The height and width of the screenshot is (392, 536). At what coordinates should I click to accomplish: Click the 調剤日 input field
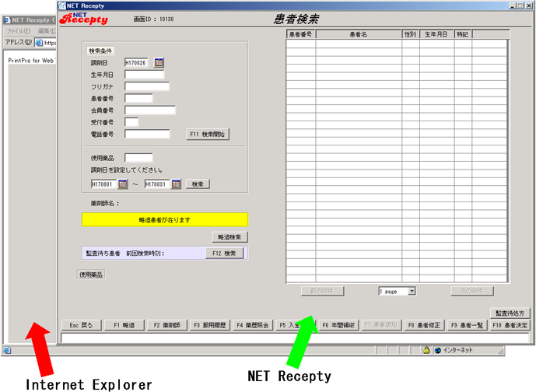click(x=136, y=63)
